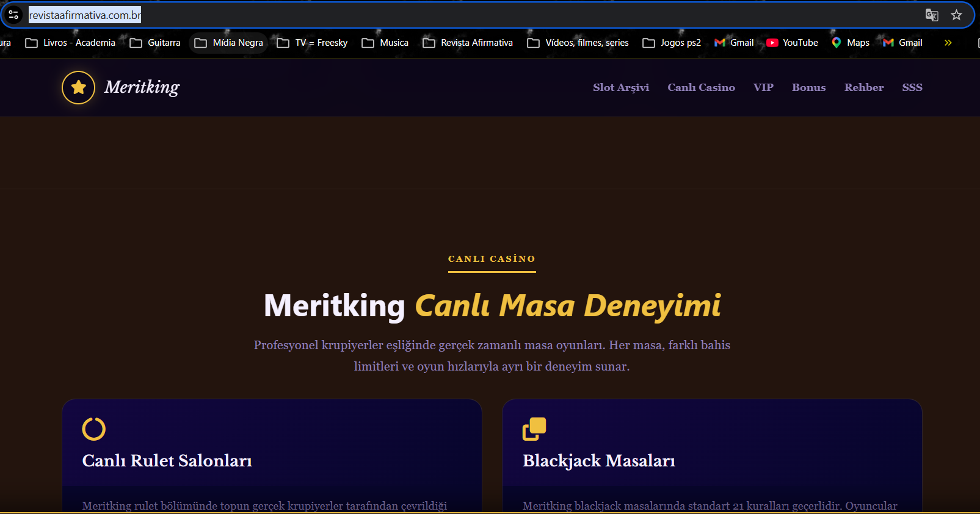
Task: Open the Jogos ps2 bookmark folder
Action: click(672, 43)
